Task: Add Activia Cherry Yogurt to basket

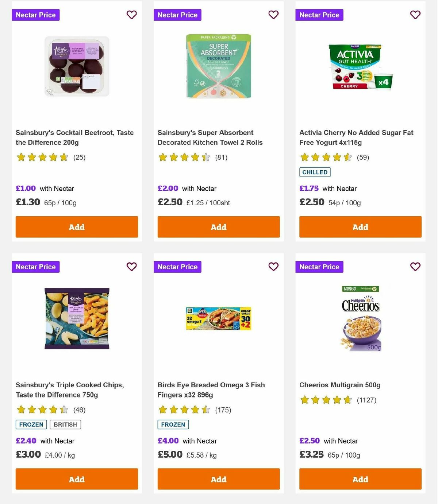Action: 360,227
